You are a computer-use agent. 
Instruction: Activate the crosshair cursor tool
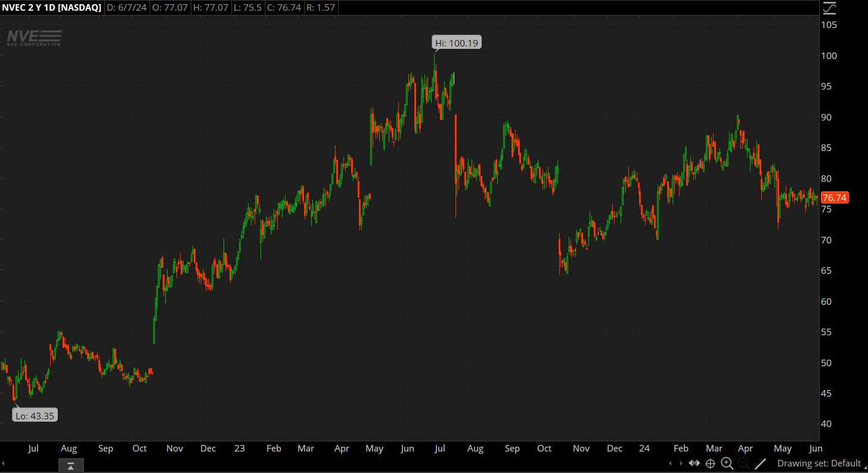711,463
